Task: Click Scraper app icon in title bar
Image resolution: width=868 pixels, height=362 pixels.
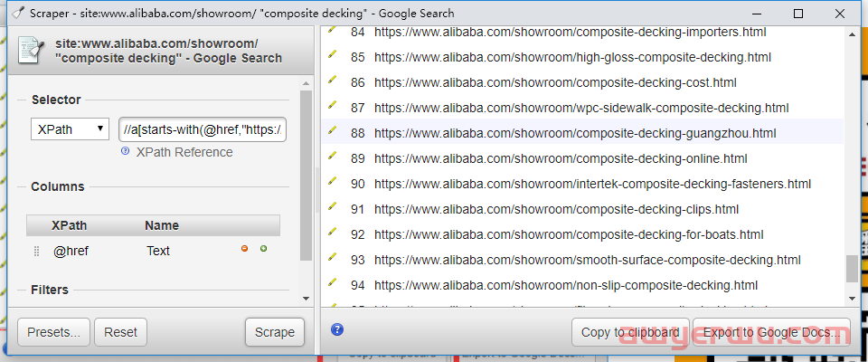Action: point(17,14)
